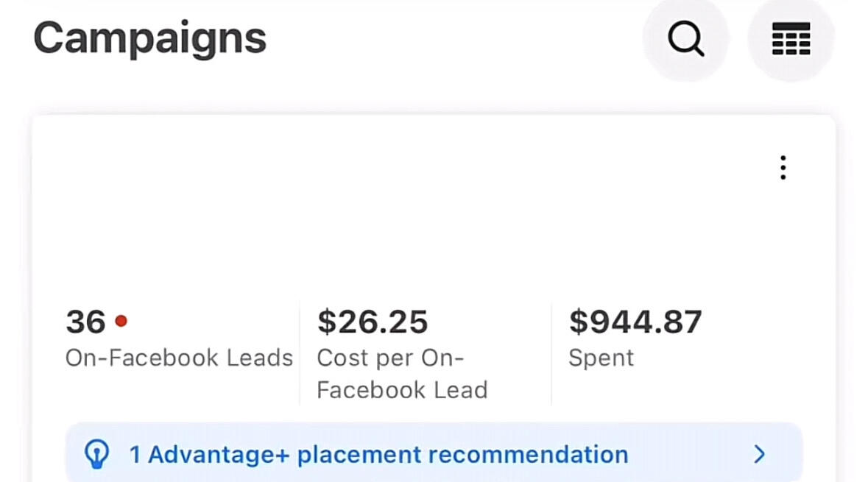Viewport: 868px width, 482px height.
Task: Open the campaign search magnifier icon
Action: [686, 39]
